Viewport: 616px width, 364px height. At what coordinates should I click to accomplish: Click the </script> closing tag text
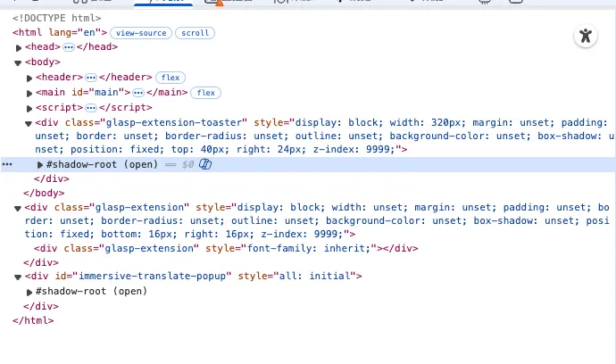tap(125, 107)
